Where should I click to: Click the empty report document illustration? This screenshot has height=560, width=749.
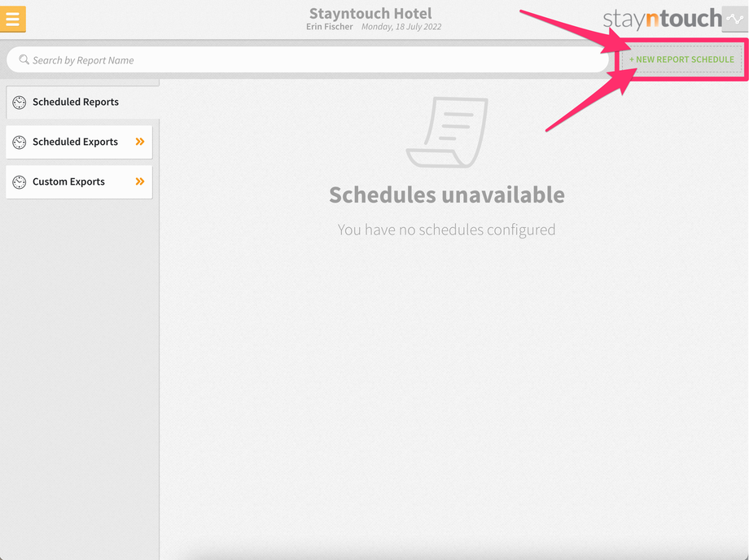point(447,132)
